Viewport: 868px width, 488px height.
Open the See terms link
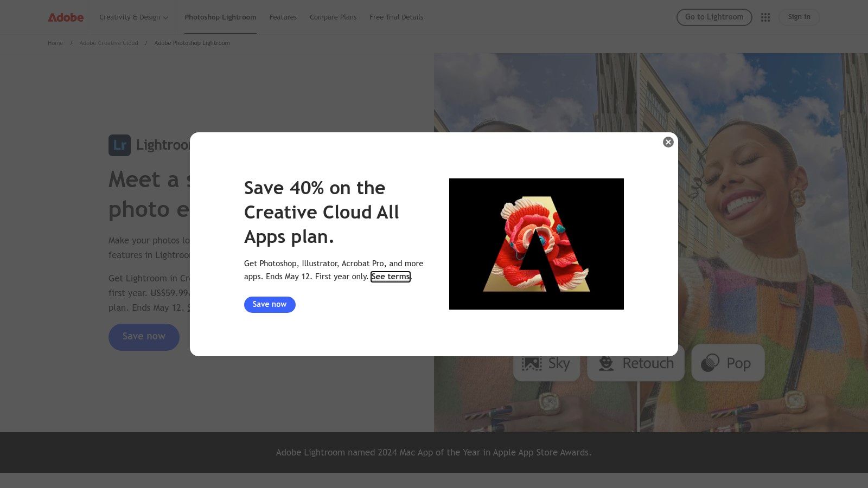(x=391, y=277)
